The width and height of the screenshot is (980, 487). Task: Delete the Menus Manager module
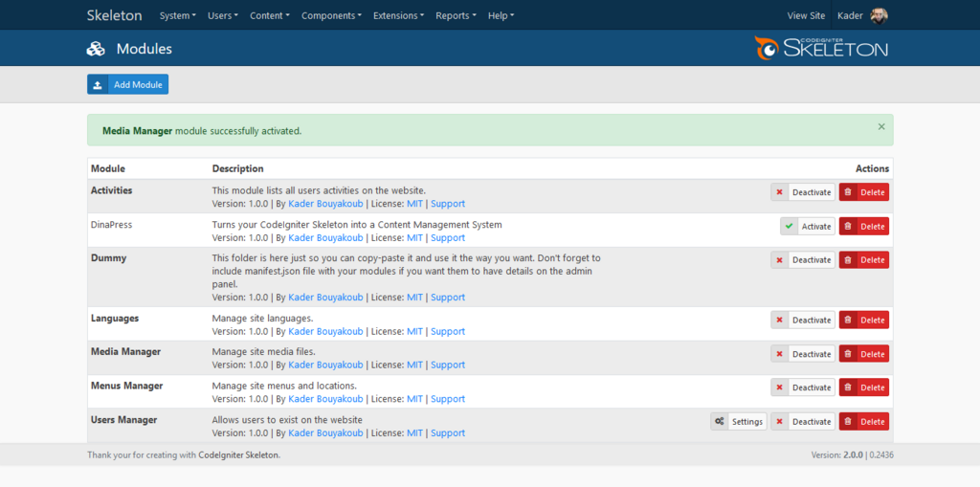pos(864,387)
